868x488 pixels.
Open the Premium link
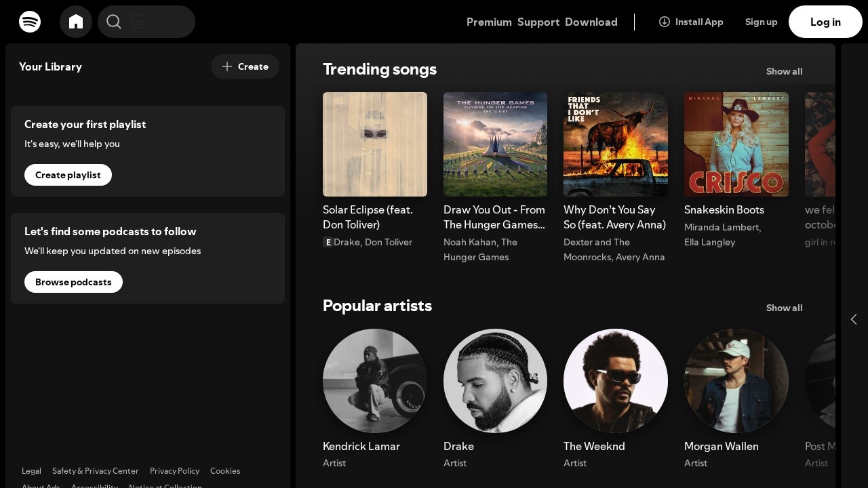coord(489,22)
